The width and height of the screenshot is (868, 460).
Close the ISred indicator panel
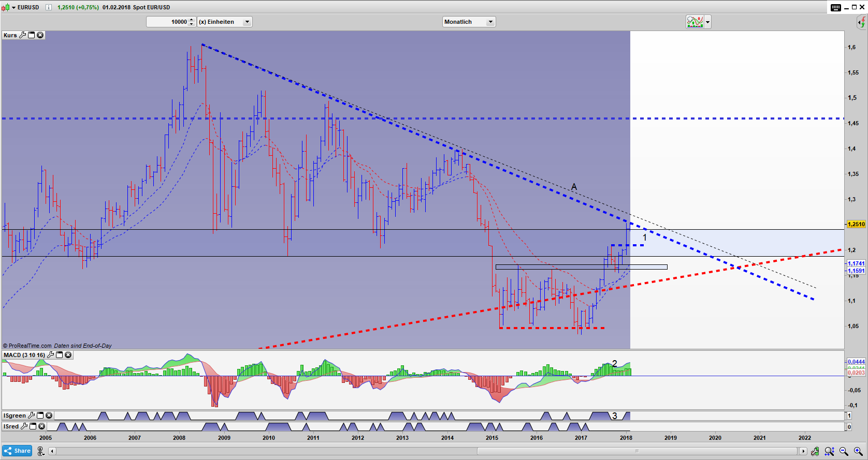click(x=42, y=426)
